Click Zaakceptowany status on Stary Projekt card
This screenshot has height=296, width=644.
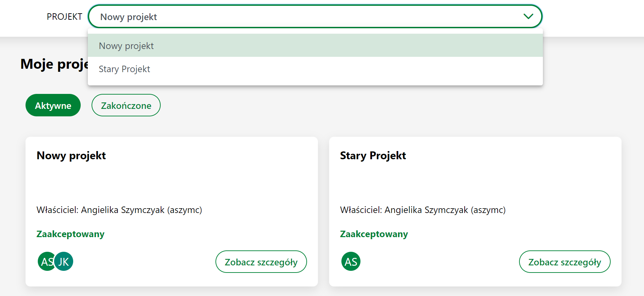tap(374, 234)
